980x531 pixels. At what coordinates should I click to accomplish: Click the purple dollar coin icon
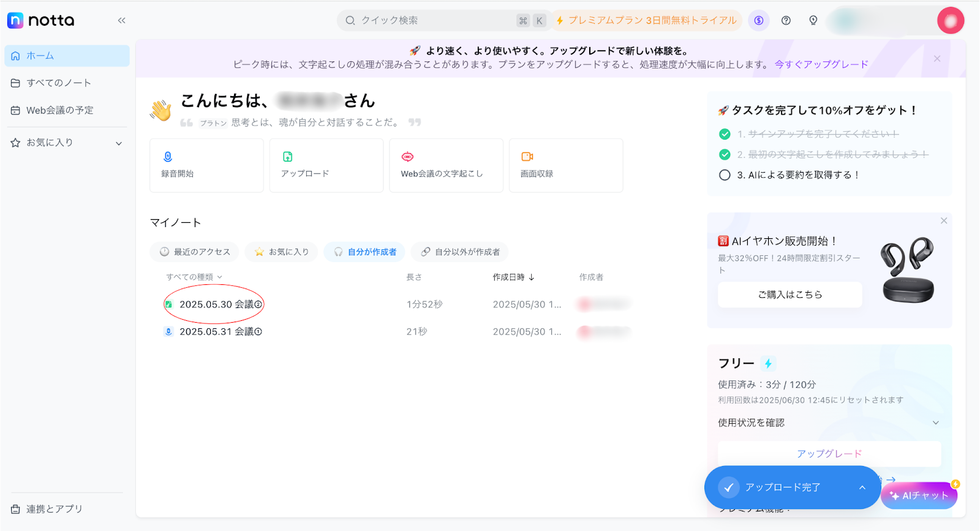759,20
